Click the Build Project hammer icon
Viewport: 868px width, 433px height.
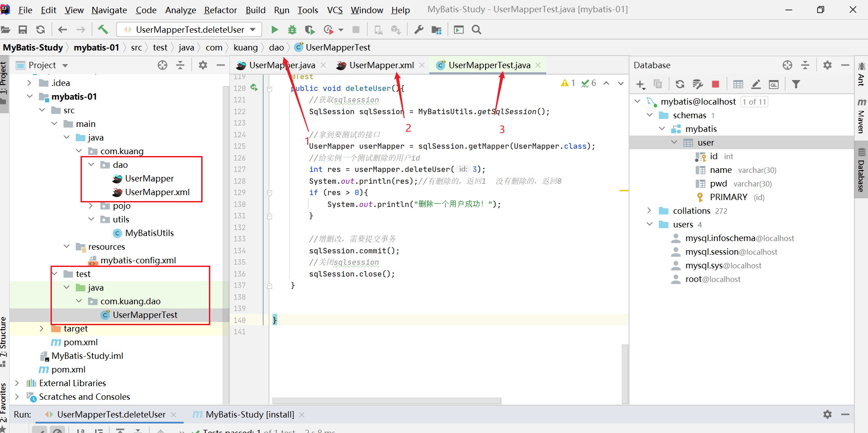click(x=103, y=30)
